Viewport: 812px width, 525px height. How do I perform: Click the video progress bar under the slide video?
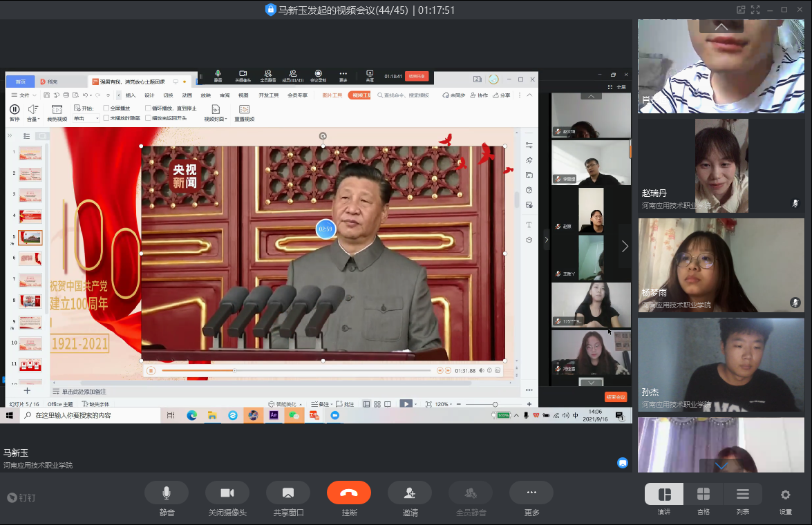[x=297, y=371]
